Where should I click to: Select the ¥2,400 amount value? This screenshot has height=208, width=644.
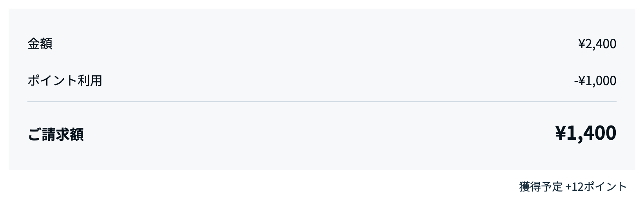point(597,44)
